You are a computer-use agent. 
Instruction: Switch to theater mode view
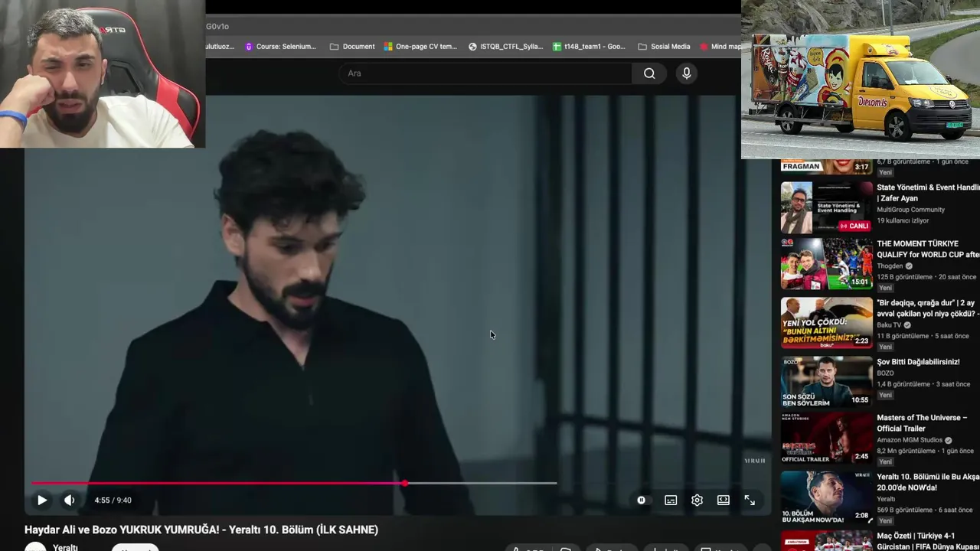(724, 500)
